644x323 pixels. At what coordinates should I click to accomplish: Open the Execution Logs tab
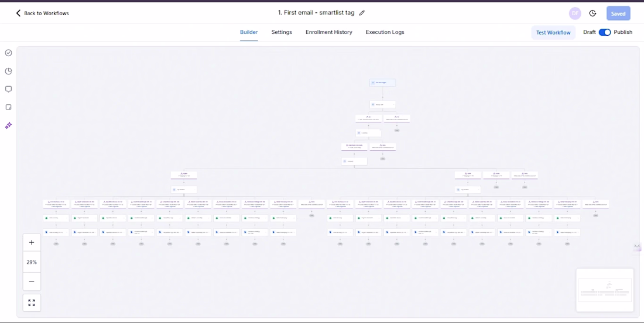coord(385,32)
